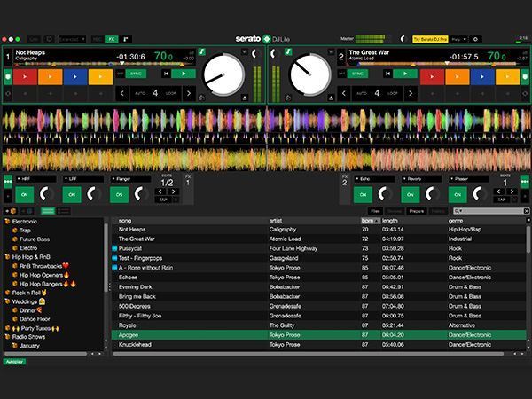Click the Autoplay button

tap(14, 362)
